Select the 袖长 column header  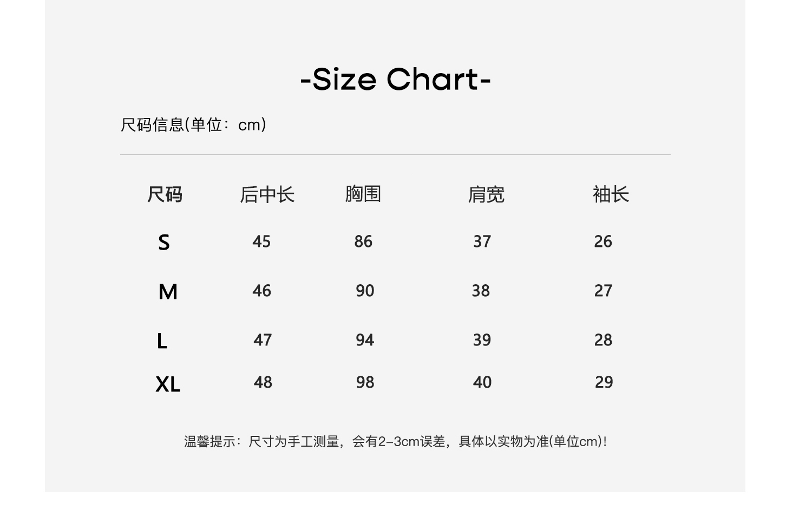[x=611, y=194]
